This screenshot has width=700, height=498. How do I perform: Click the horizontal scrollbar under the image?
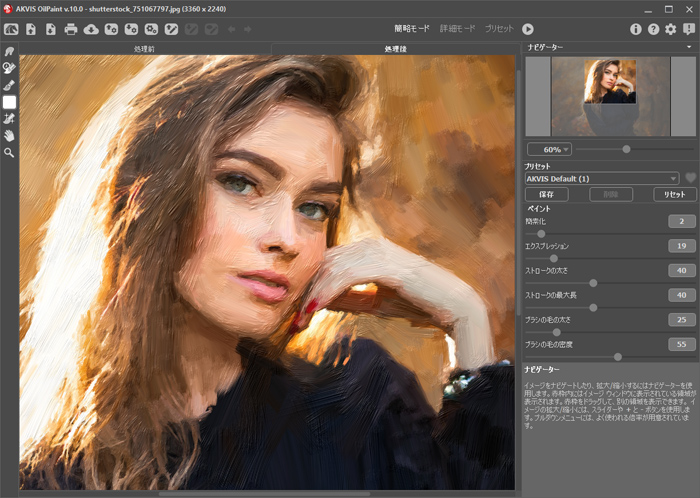tap(264, 494)
